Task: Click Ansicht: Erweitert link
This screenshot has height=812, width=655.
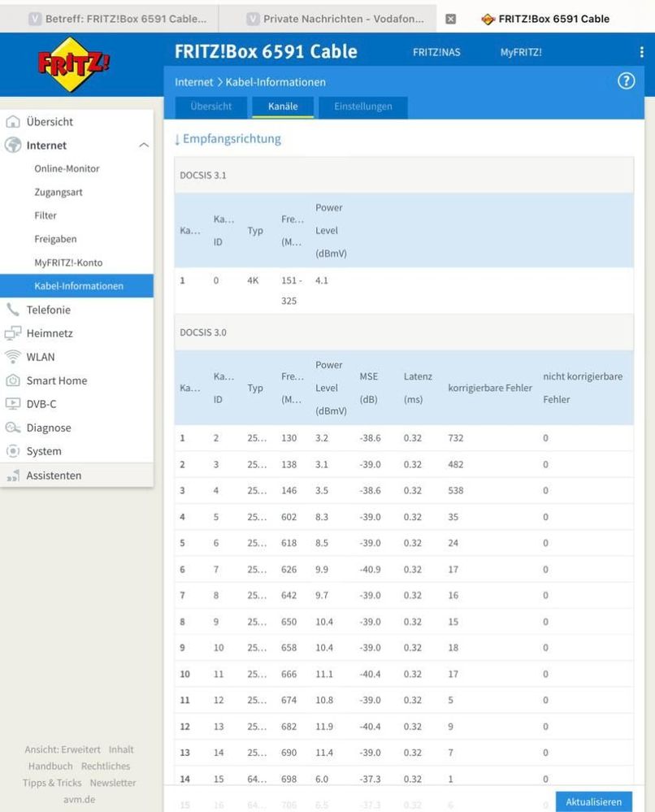Action: (63, 749)
